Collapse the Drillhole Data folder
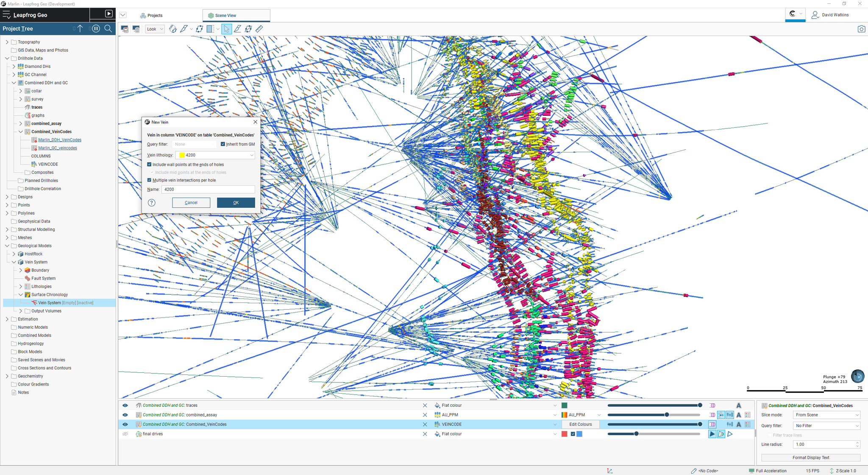 tap(7, 59)
